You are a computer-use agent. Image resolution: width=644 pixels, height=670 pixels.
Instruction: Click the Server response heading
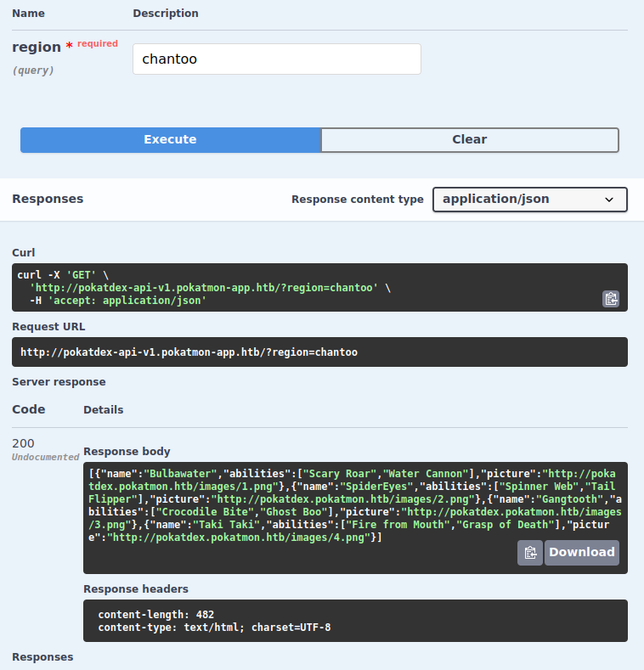59,382
